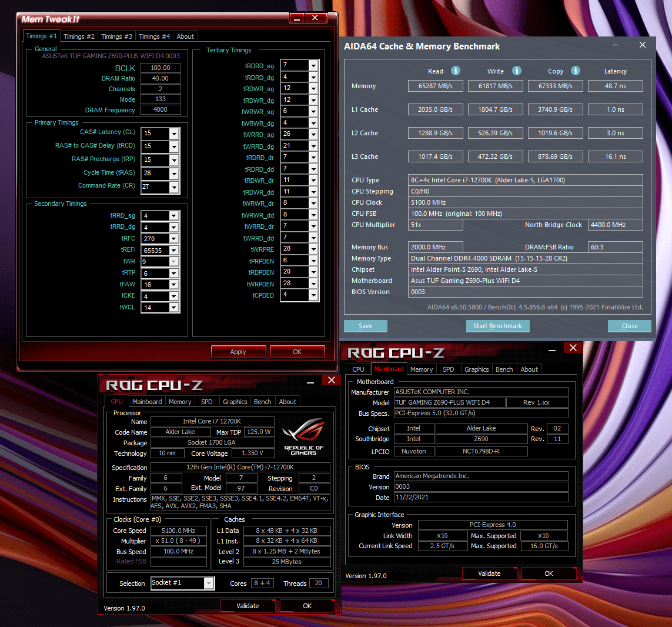Open the Socket #1 selection dropdown
Image resolution: width=672 pixels, height=627 pixels.
pyautogui.click(x=209, y=583)
